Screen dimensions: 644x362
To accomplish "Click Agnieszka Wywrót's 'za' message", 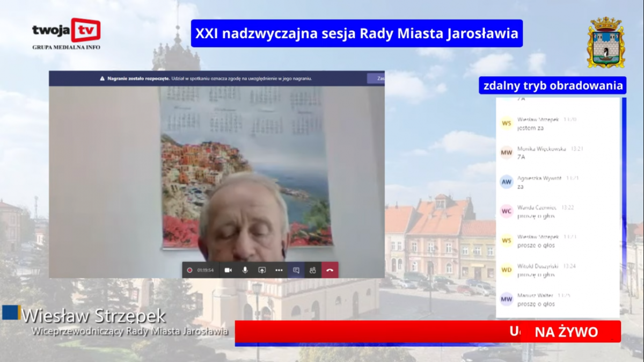I will (521, 187).
